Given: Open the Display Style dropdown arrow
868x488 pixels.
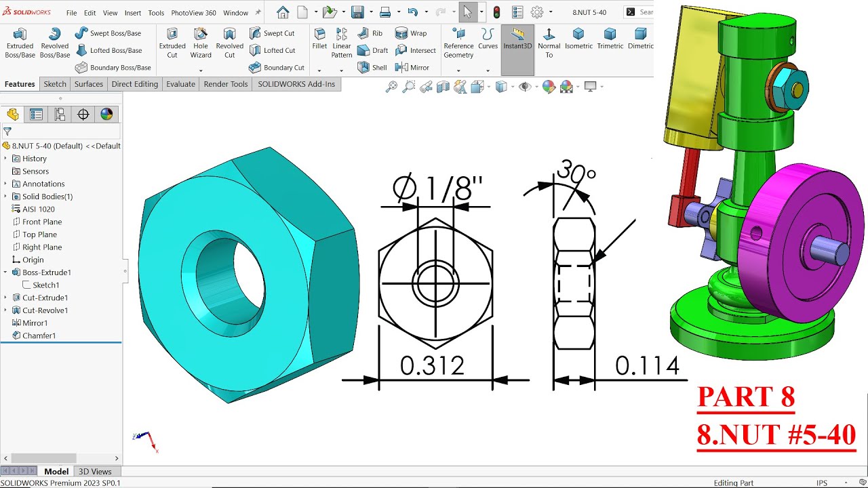Looking at the screenshot, I should pos(512,87).
